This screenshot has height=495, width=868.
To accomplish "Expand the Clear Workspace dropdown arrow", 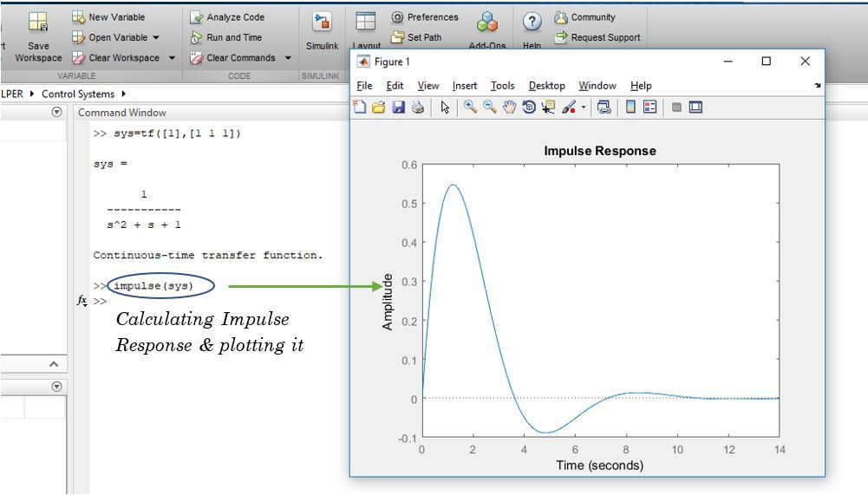I will coord(173,57).
